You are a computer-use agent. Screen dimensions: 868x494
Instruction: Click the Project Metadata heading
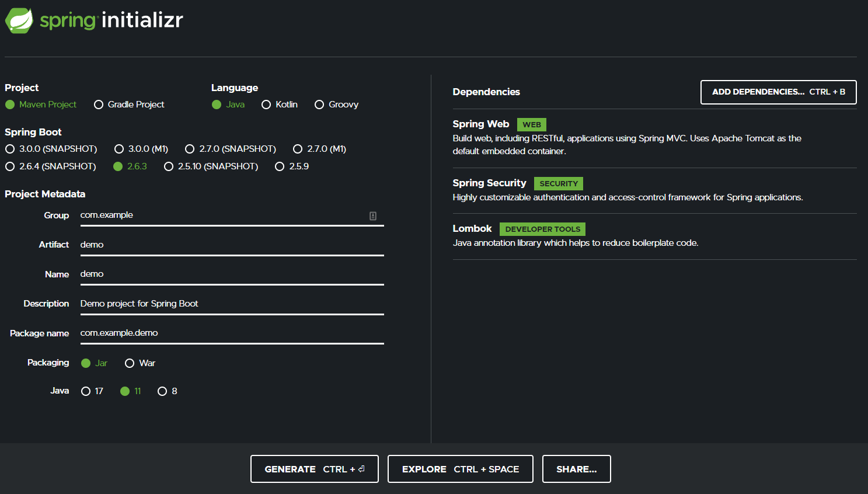point(45,194)
